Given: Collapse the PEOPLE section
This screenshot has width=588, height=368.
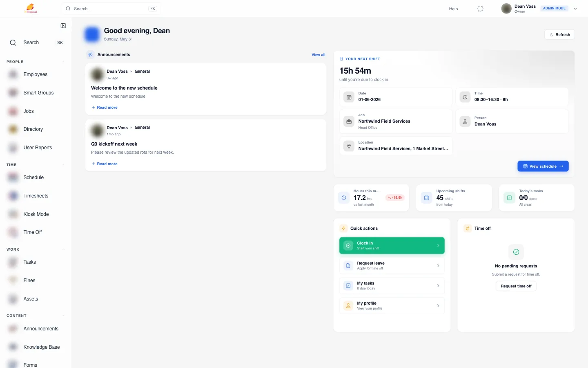Looking at the screenshot, I should [63, 62].
